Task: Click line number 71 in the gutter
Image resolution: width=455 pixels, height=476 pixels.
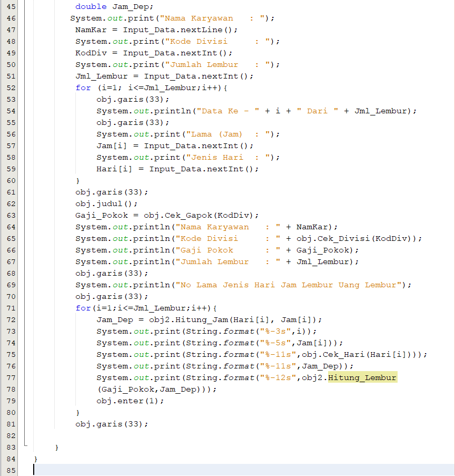Action: (11, 308)
